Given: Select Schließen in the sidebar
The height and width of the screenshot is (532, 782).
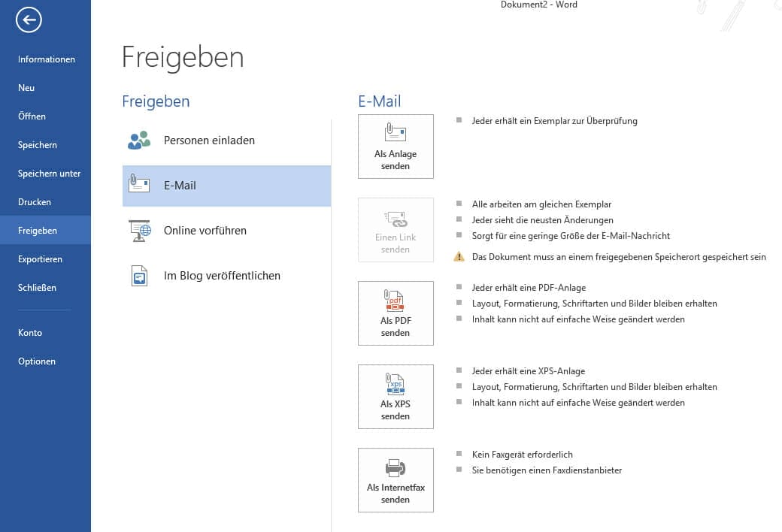Looking at the screenshot, I should [37, 288].
